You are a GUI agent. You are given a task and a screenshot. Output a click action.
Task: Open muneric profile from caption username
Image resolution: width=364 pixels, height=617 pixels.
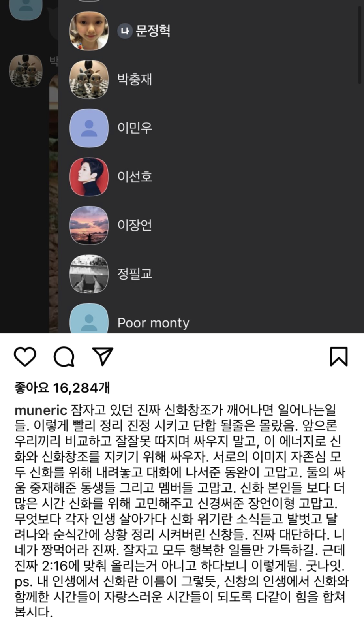pos(41,410)
